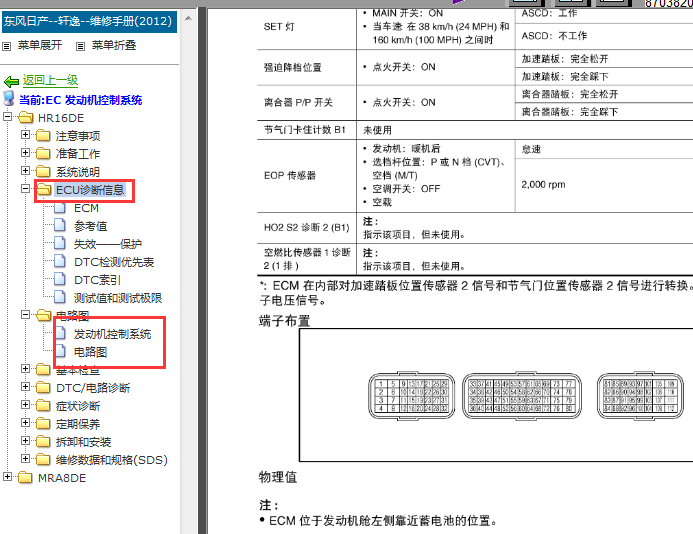Click the 维修数据和规格(SDS) folder icon
693x534 pixels.
(43, 459)
